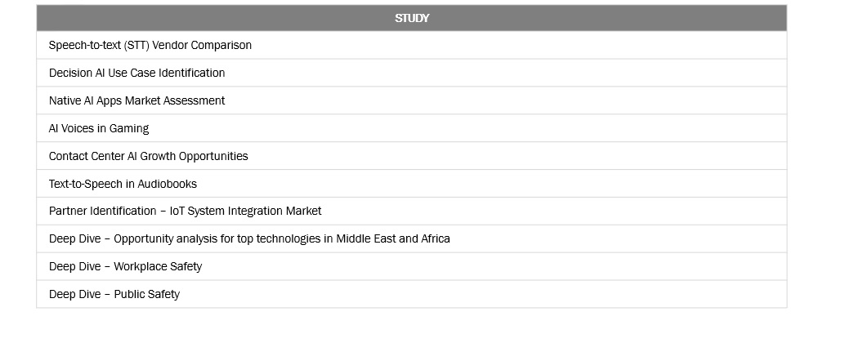Open Deep Dive – Public Safety study

114,294
